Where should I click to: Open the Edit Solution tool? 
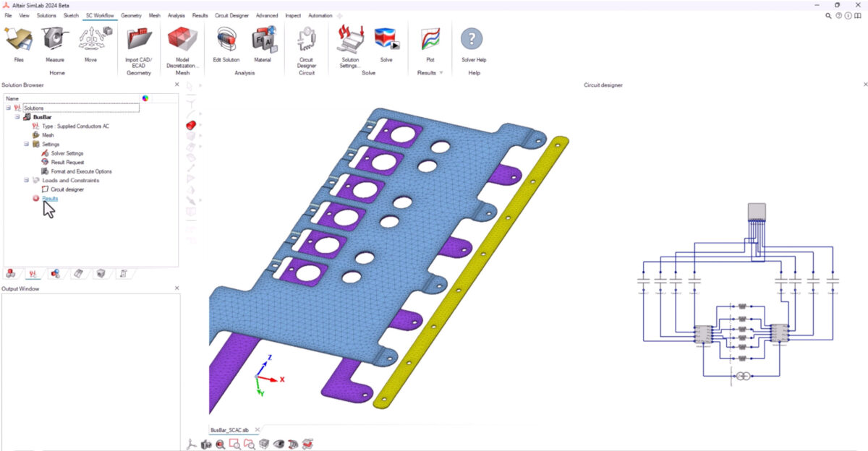226,40
